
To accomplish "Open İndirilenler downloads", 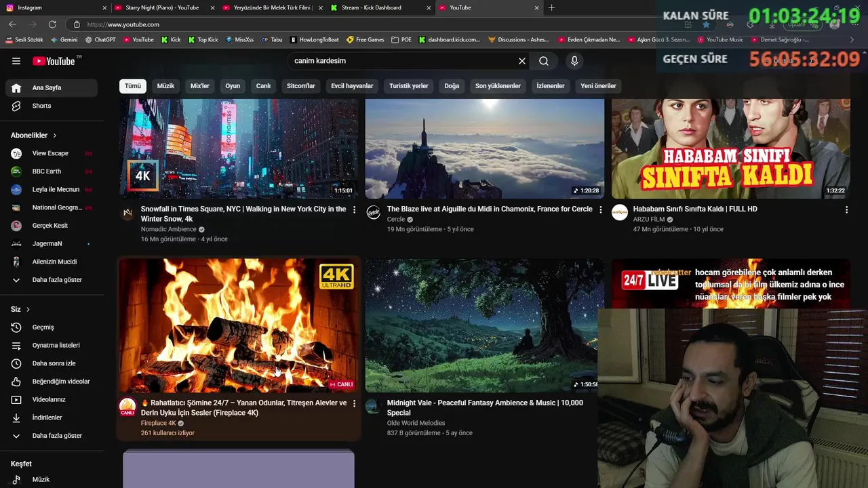I will (52, 418).
